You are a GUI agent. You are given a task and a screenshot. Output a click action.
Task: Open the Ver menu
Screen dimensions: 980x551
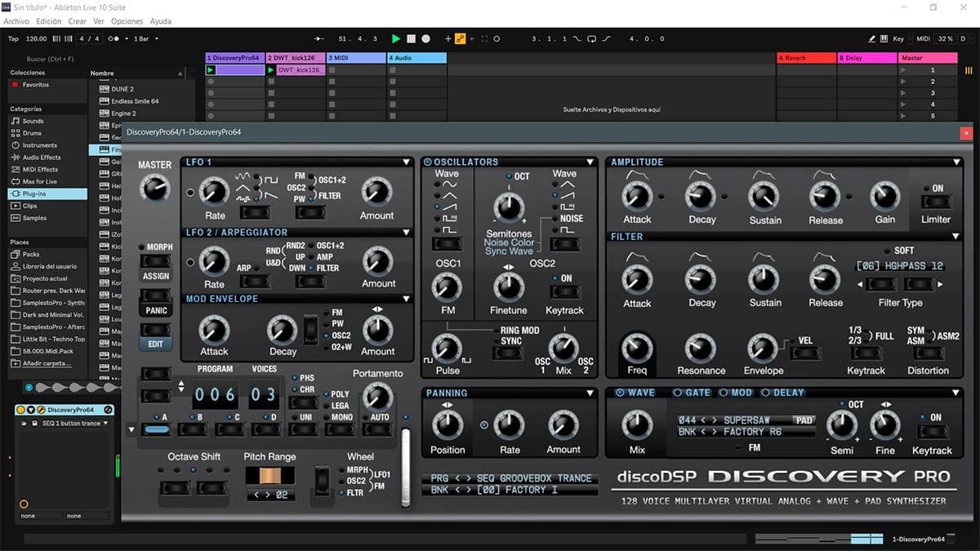pos(99,21)
